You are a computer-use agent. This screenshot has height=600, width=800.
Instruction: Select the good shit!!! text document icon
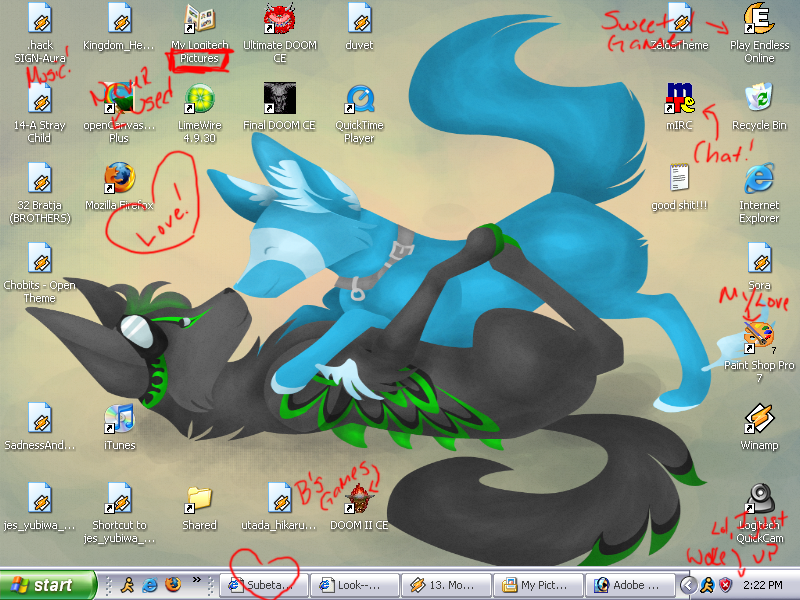coord(680,179)
